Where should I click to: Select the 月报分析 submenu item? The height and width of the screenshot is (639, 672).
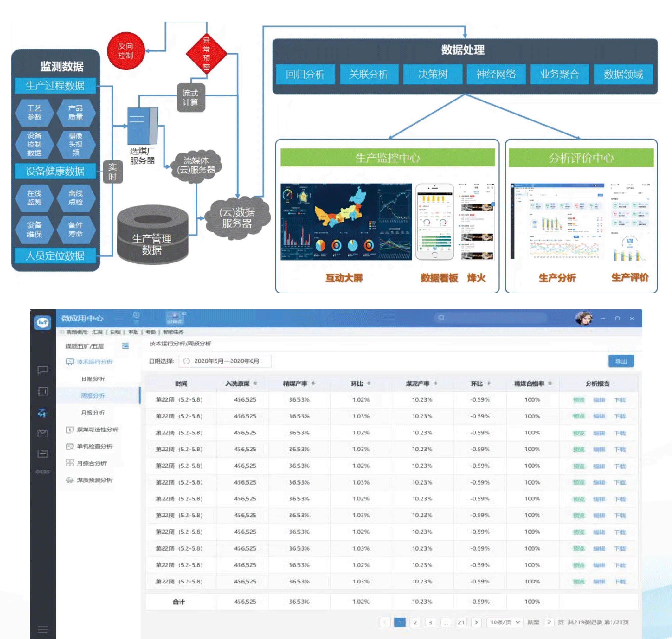(x=93, y=412)
